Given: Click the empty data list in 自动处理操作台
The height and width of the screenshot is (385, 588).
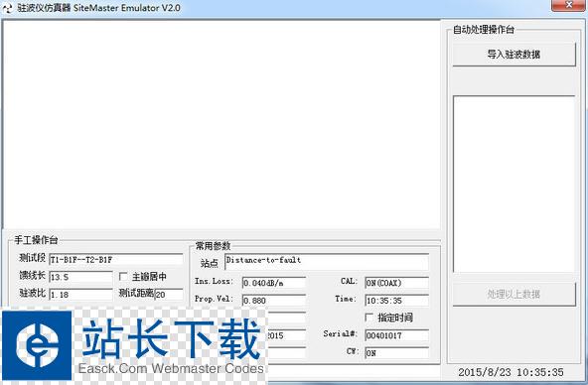Looking at the screenshot, I should pyautogui.click(x=514, y=184).
